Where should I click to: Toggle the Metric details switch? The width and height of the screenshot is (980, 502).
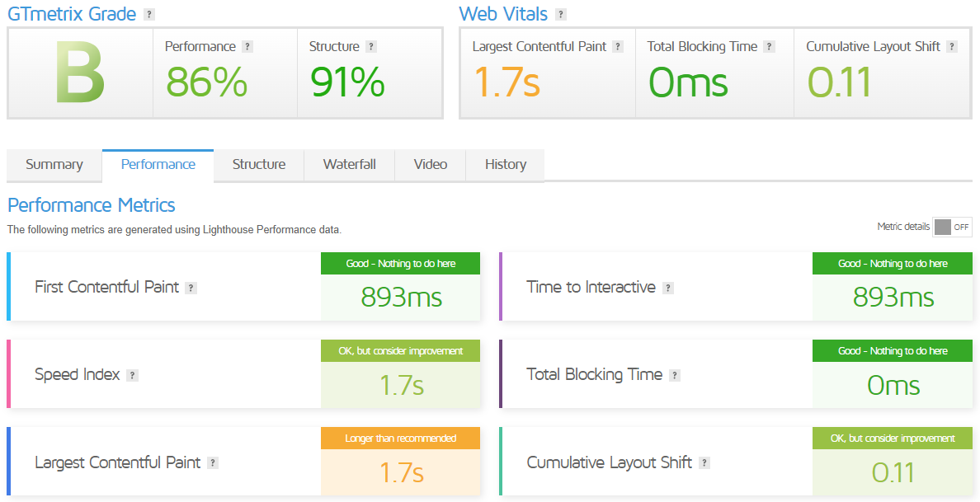click(952, 228)
